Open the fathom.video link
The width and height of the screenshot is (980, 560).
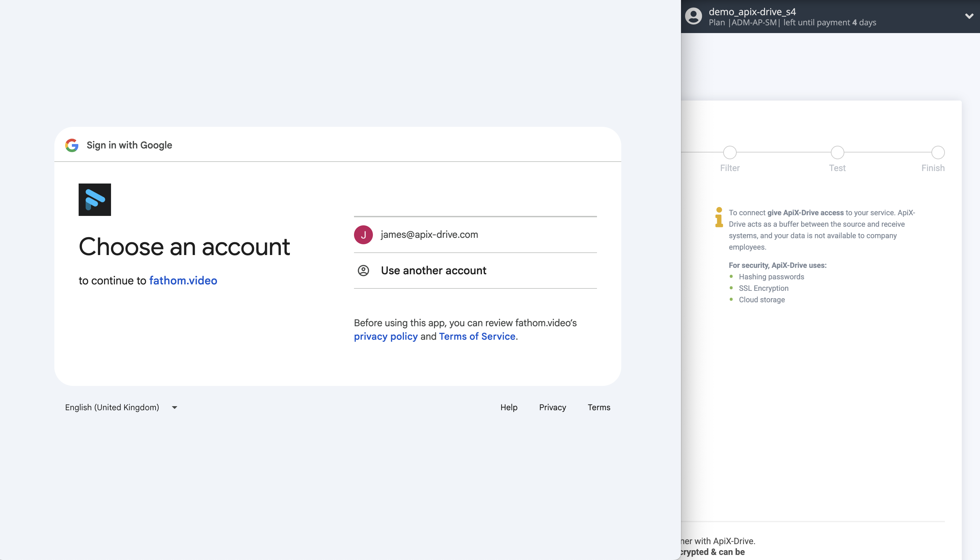tap(183, 280)
